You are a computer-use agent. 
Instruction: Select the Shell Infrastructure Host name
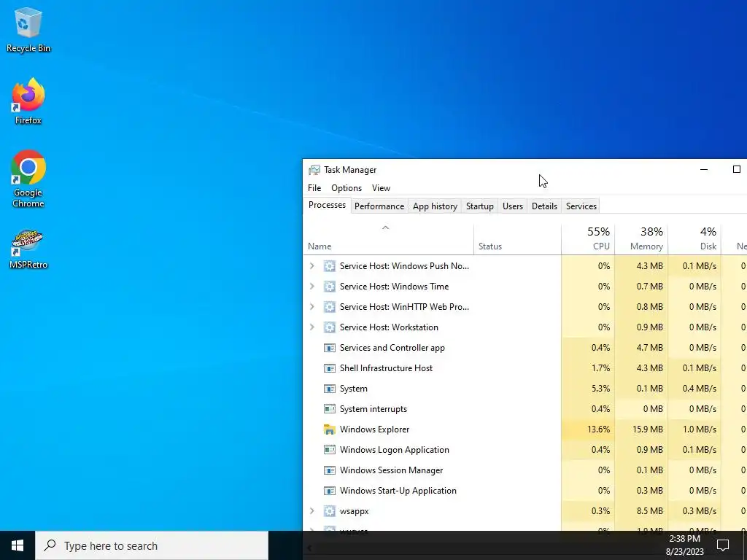pos(387,368)
